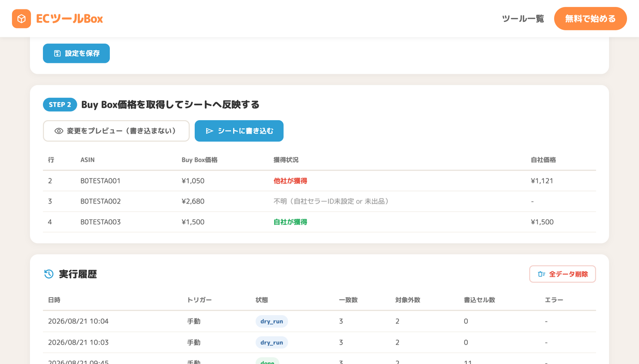Image resolution: width=639 pixels, height=364 pixels.
Task: Click the send arrow icon on write button
Action: (210, 131)
